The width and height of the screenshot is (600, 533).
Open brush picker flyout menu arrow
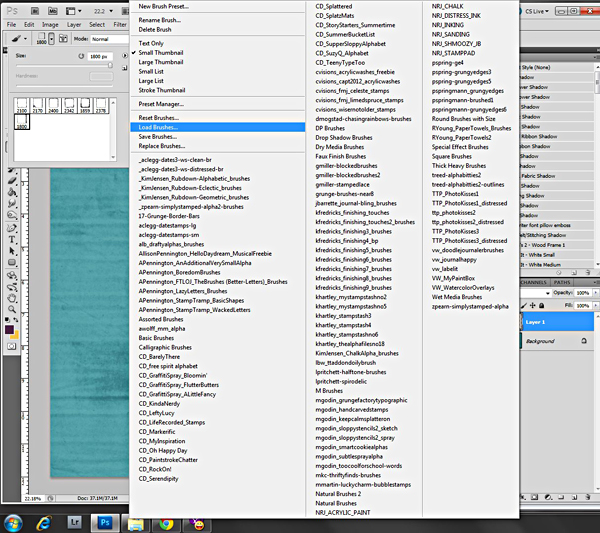click(x=124, y=56)
